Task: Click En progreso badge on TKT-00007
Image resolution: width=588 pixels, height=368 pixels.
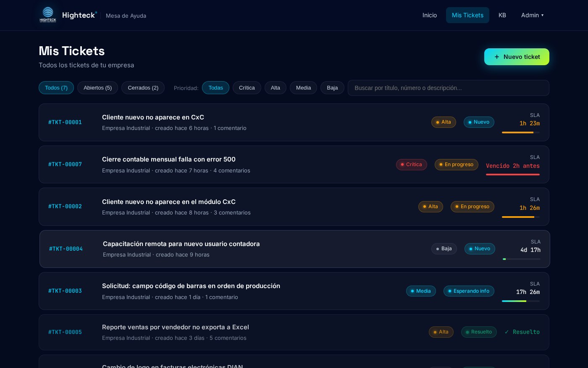Action: (457, 164)
